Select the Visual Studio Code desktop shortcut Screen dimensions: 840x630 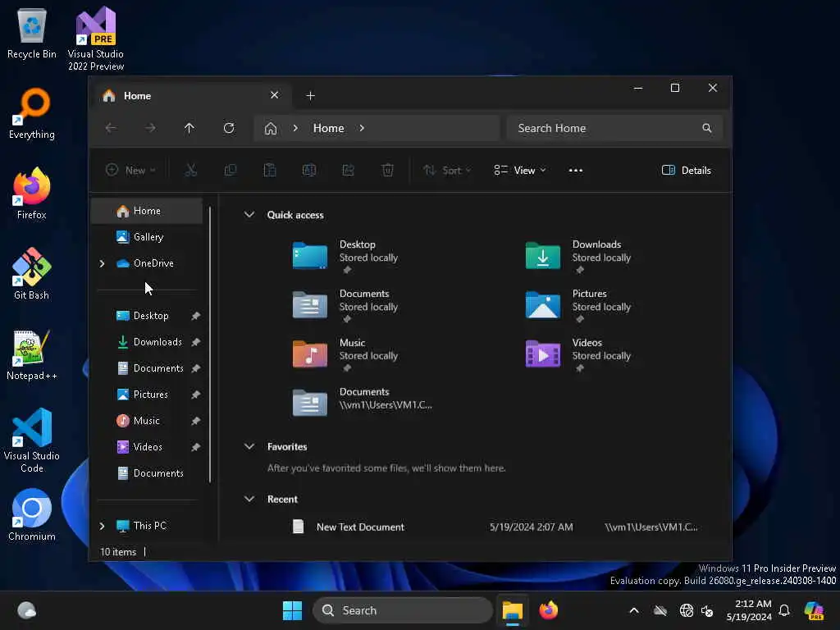(x=32, y=441)
